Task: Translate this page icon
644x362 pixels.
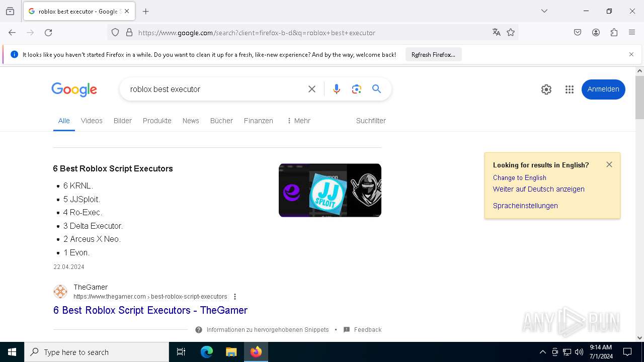Action: click(x=497, y=33)
